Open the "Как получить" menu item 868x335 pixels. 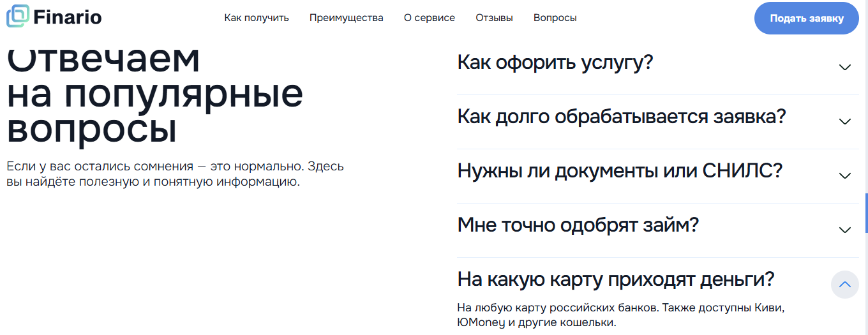(257, 18)
